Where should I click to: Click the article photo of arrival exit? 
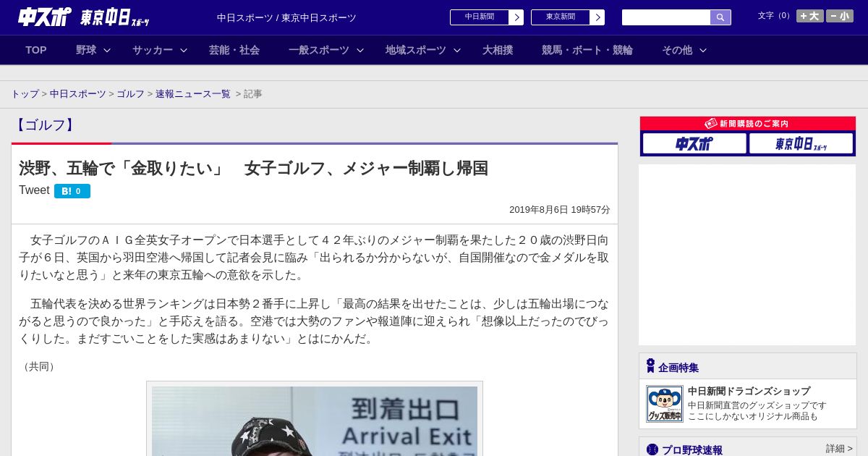pyautogui.click(x=315, y=421)
